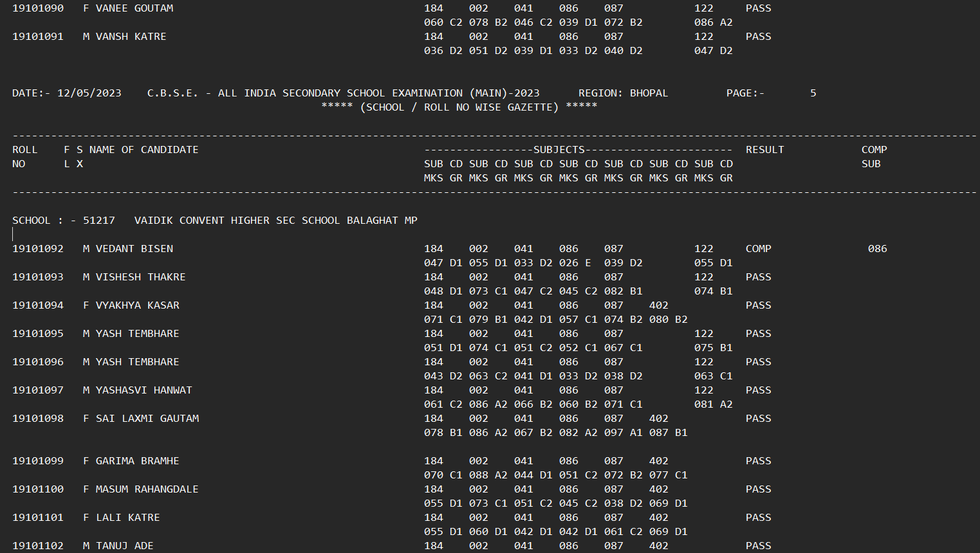Click candidate name "VYAKHYA KASAR"
The width and height of the screenshot is (980, 553).
point(138,305)
